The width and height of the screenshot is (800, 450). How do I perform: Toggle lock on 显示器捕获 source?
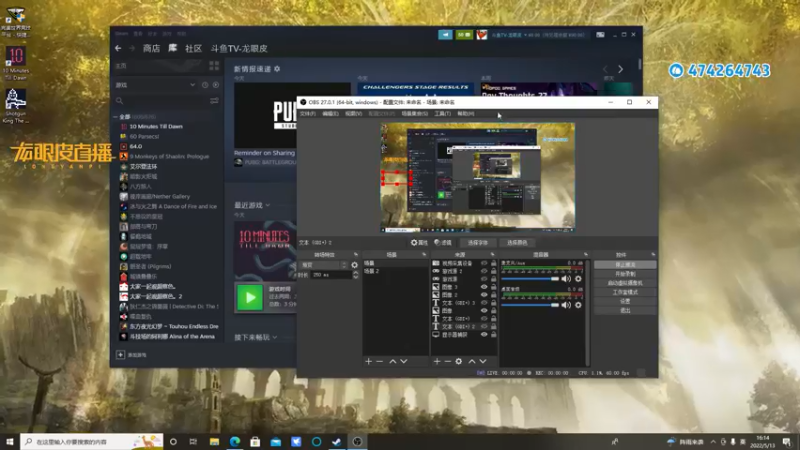[493, 335]
